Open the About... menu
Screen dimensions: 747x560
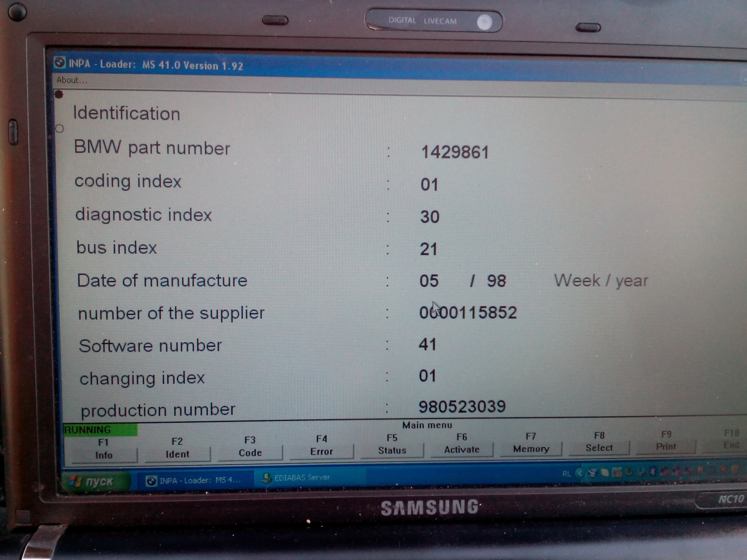coord(72,80)
